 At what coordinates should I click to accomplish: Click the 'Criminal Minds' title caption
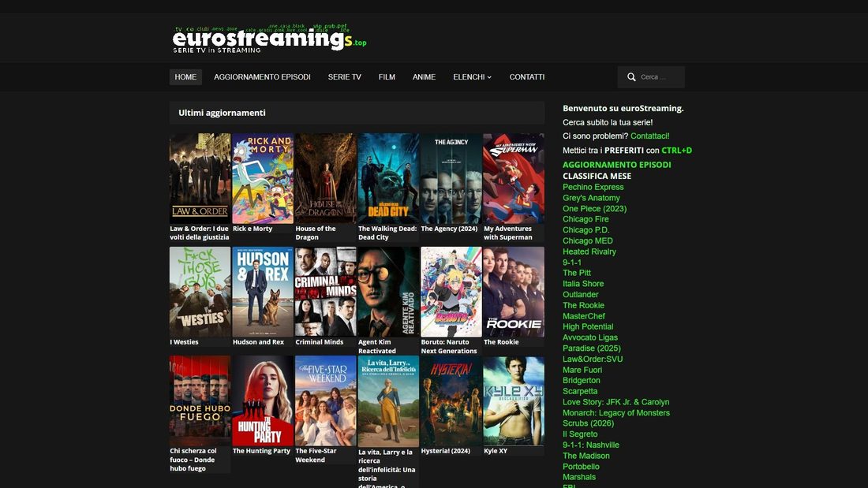pyautogui.click(x=320, y=342)
